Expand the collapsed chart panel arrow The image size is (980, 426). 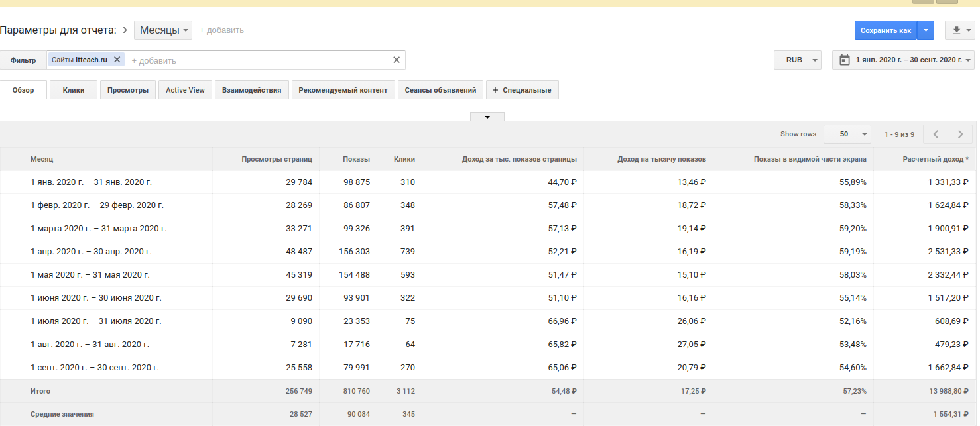(487, 117)
